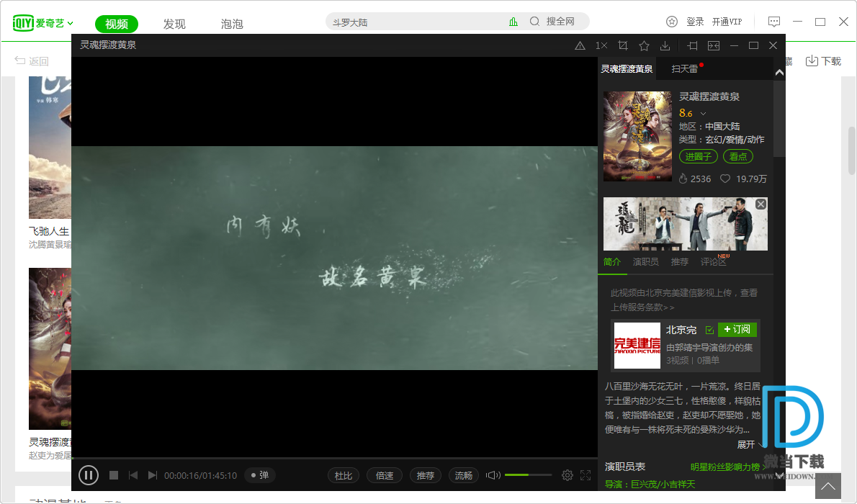The image size is (857, 504).
Task: Select the 演职员 tab
Action: (645, 262)
